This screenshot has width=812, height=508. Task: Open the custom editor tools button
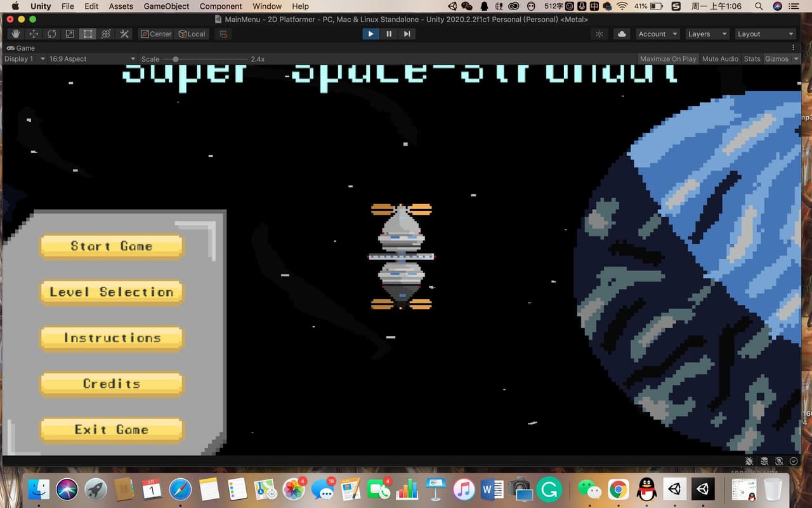point(124,34)
